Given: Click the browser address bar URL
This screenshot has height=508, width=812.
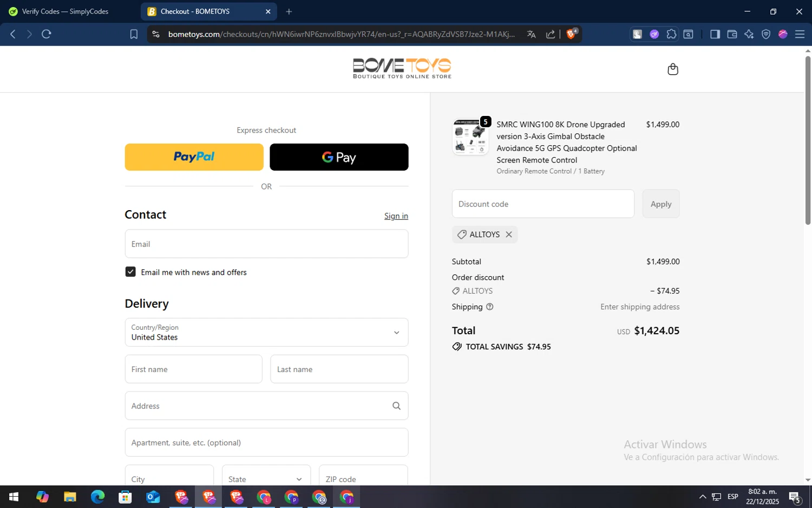Looking at the screenshot, I should click(x=341, y=34).
